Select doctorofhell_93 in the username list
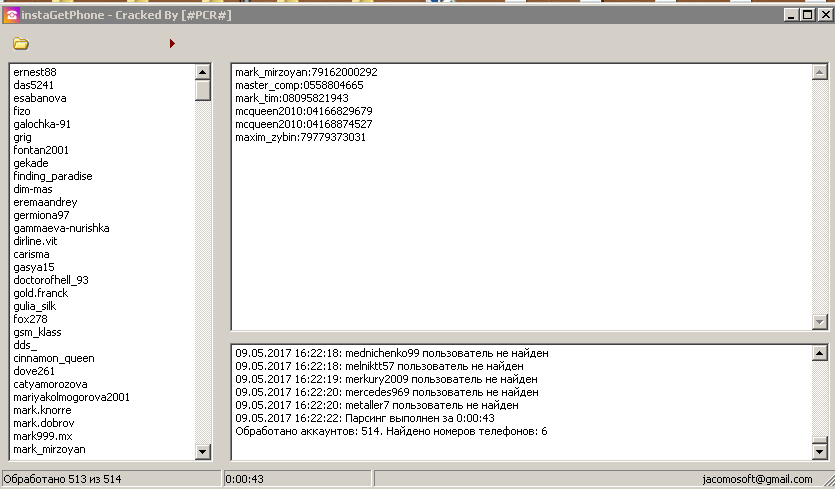The width and height of the screenshot is (835, 489). 51,280
